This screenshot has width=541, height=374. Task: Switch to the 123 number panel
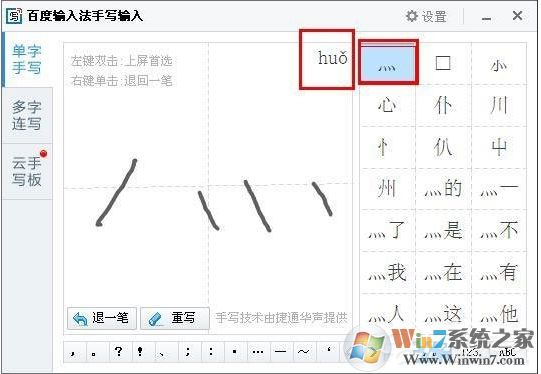tap(470, 352)
